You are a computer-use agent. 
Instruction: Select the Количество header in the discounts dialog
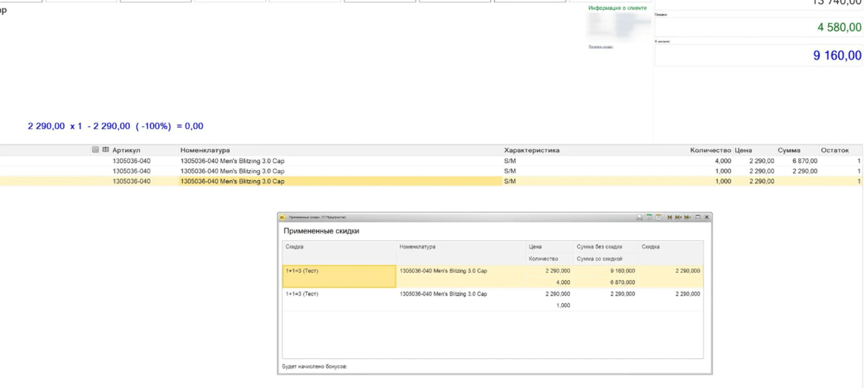543,259
